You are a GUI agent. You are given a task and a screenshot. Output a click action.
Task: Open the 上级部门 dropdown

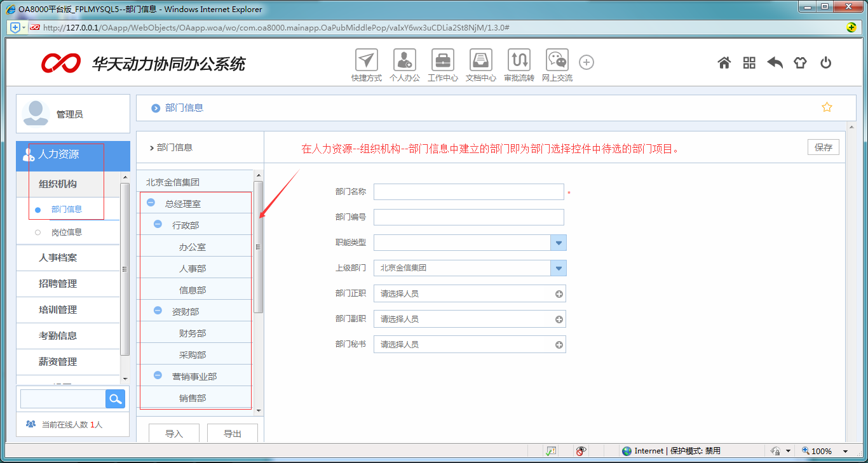pos(558,268)
